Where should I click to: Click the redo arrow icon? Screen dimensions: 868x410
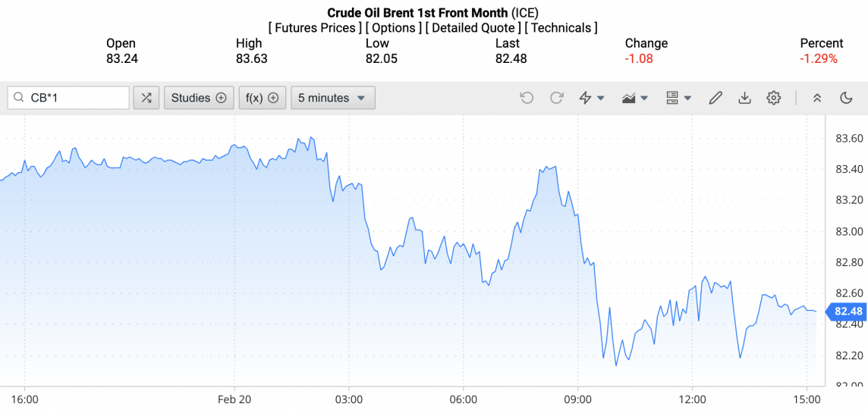556,98
